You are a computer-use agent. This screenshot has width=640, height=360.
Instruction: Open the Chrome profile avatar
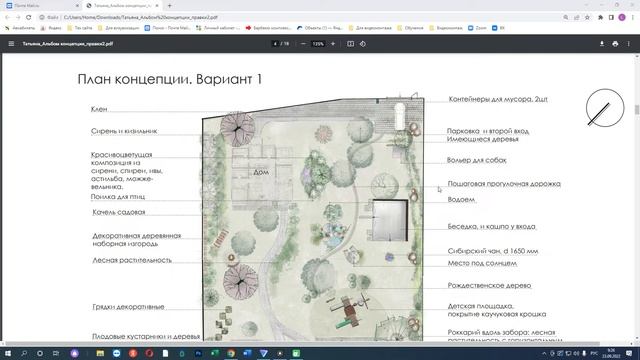click(622, 18)
